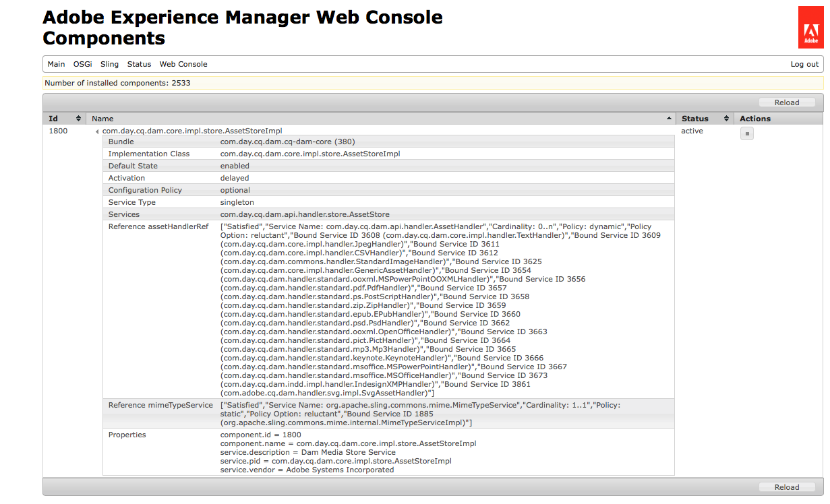
Task: Click the Status column sort arrows
Action: coord(726,119)
